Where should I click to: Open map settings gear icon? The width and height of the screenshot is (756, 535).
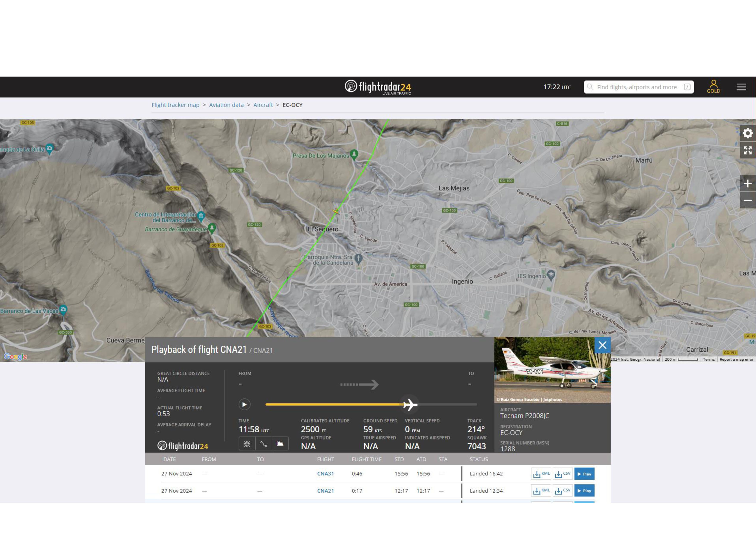pos(747,133)
